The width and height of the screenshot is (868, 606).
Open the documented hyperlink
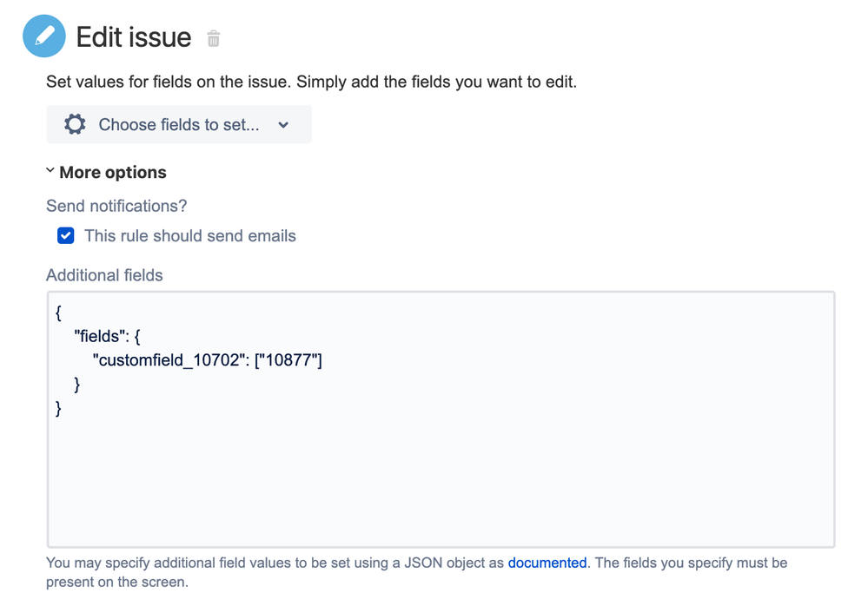click(547, 563)
